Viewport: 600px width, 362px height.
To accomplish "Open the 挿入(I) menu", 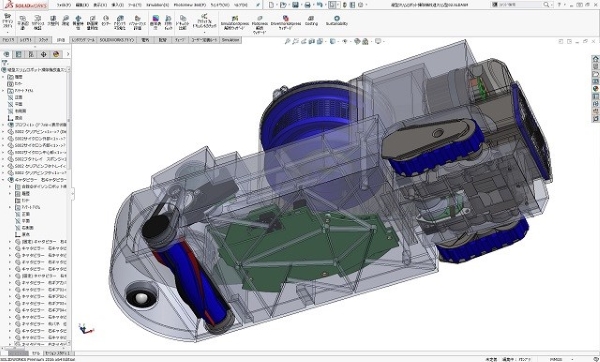I will tap(117, 5).
